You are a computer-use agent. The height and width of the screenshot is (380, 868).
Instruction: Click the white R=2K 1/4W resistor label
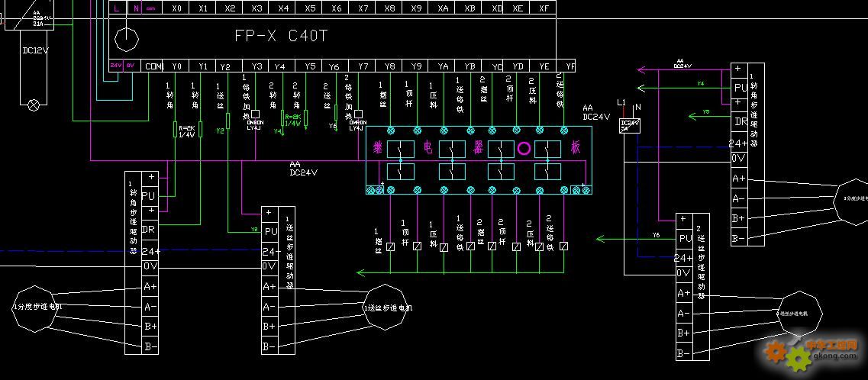click(187, 130)
